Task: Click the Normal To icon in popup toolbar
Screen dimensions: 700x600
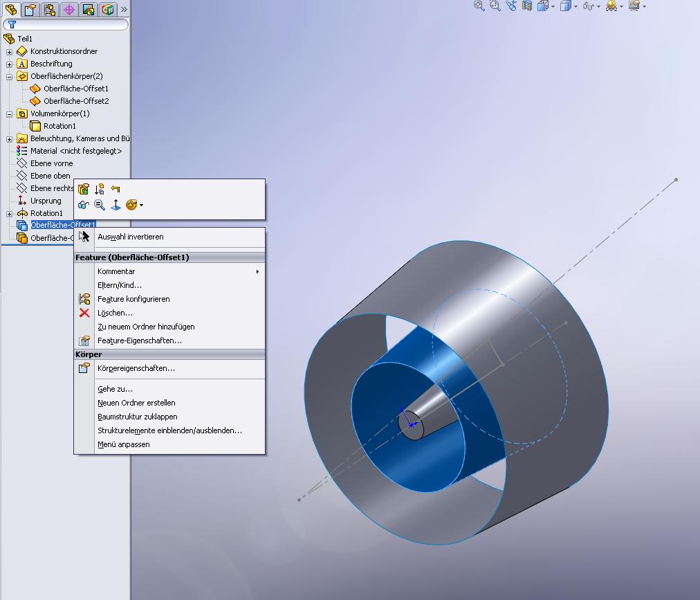Action: [116, 205]
